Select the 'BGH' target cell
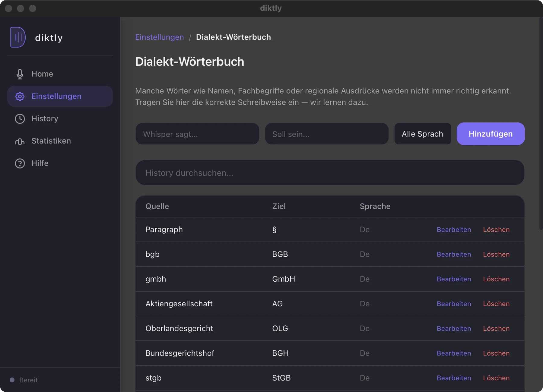Screen dimensions: 543x392 280,353
